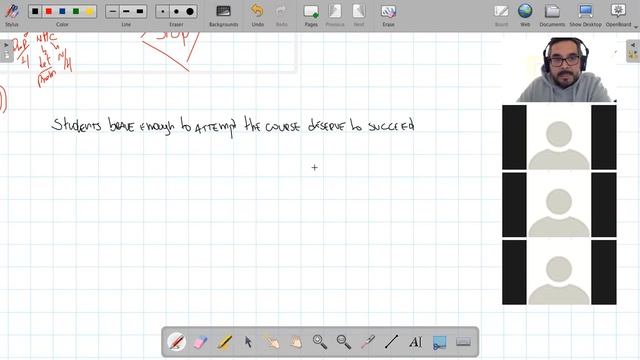Image resolution: width=640 pixels, height=360 pixels.
Task: Select the blue pen color
Action: point(62,11)
